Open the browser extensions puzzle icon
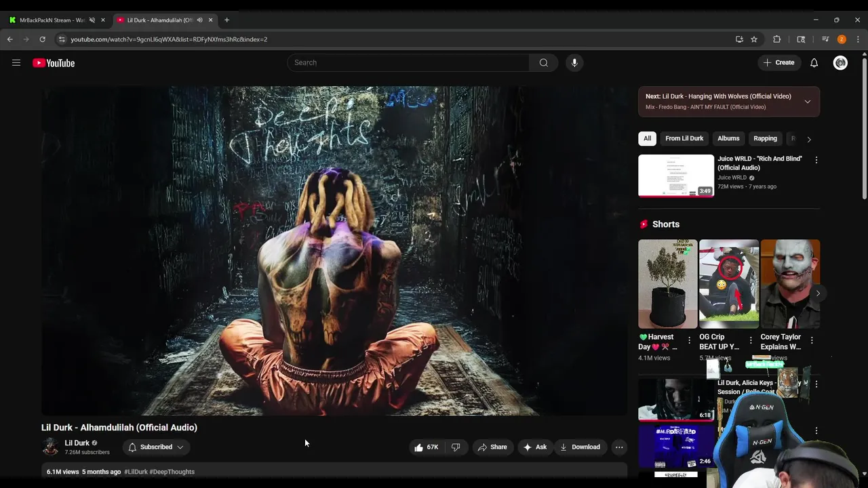Viewport: 868px width, 488px height. point(777,39)
